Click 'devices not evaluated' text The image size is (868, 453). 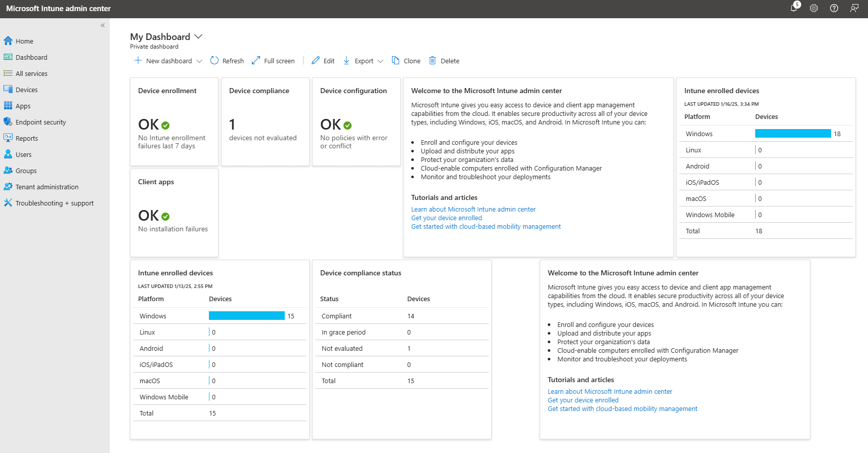point(263,138)
